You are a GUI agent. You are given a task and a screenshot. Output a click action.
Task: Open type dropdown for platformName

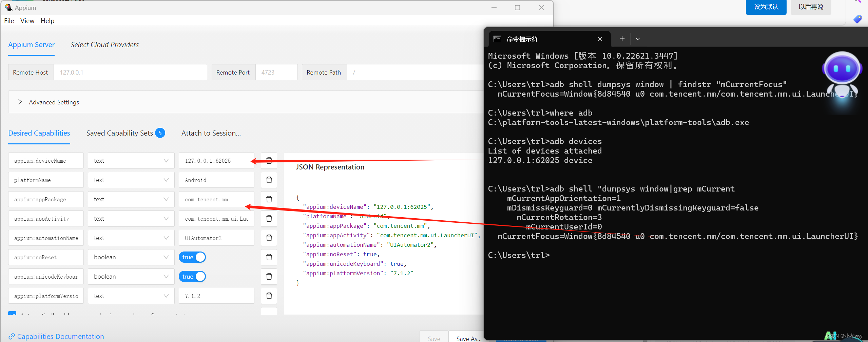coord(131,180)
